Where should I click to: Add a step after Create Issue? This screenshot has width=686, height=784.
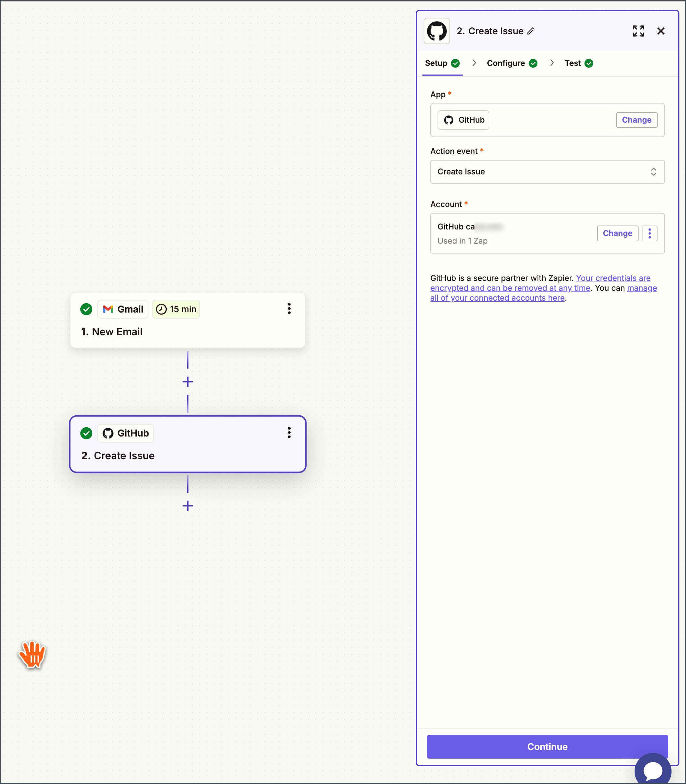click(x=187, y=506)
